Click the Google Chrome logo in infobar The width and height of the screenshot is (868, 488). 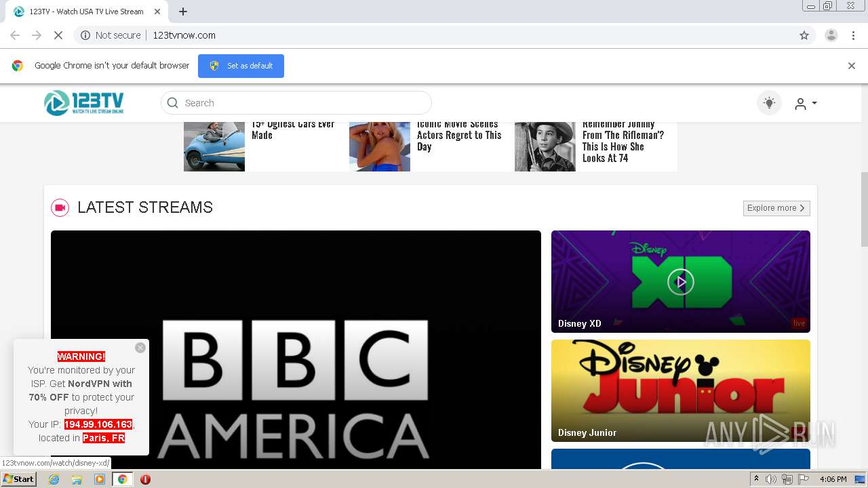tap(18, 66)
